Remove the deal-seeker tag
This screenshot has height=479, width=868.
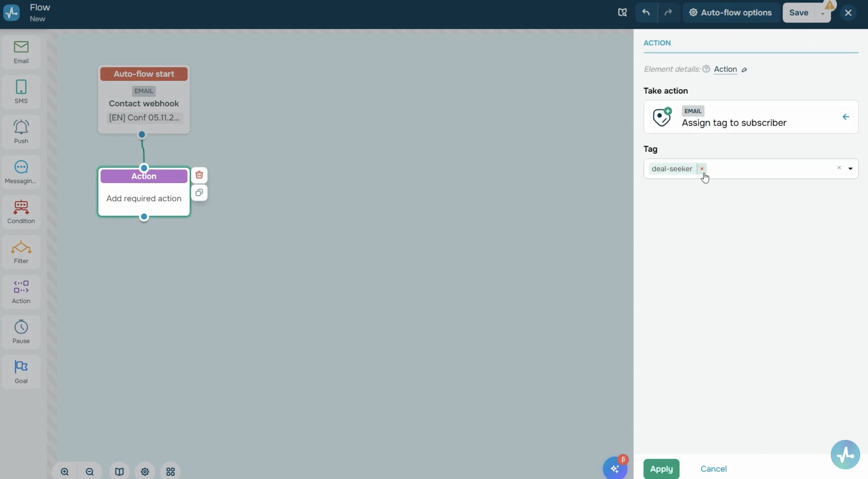click(x=702, y=169)
